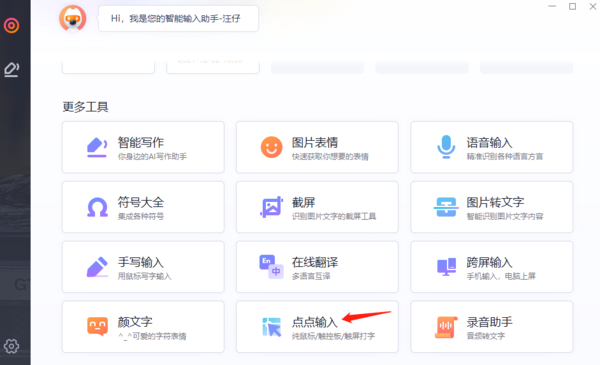Click the text 集成各种符号
Viewport: 600px width, 365px height.
coord(140,217)
